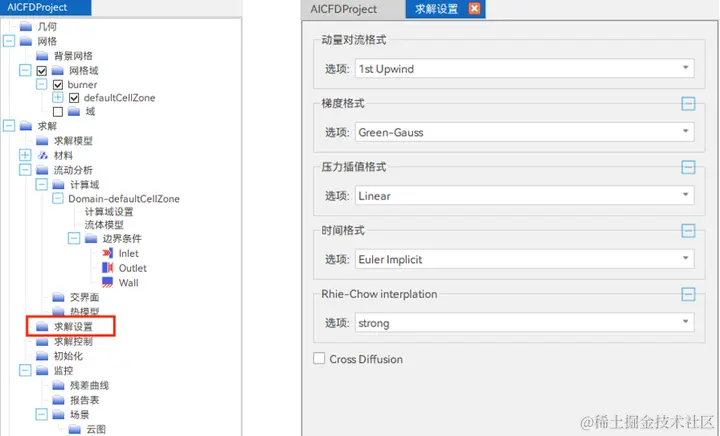Click the Wall boundary condition icon

pos(107,282)
